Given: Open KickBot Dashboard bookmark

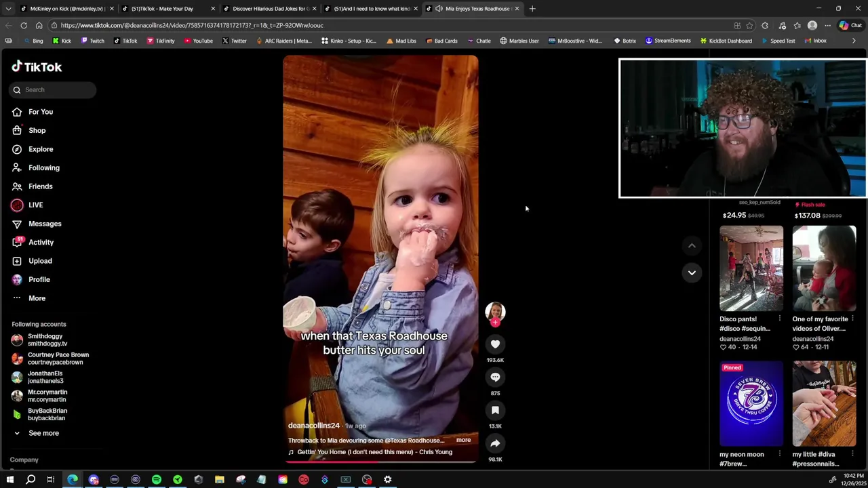Looking at the screenshot, I should pyautogui.click(x=726, y=41).
